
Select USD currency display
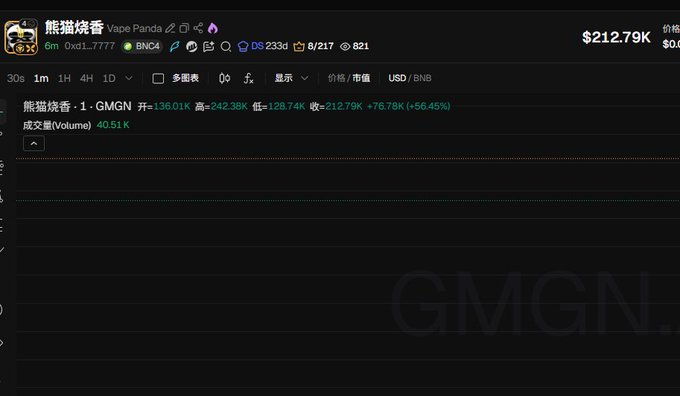click(x=397, y=78)
